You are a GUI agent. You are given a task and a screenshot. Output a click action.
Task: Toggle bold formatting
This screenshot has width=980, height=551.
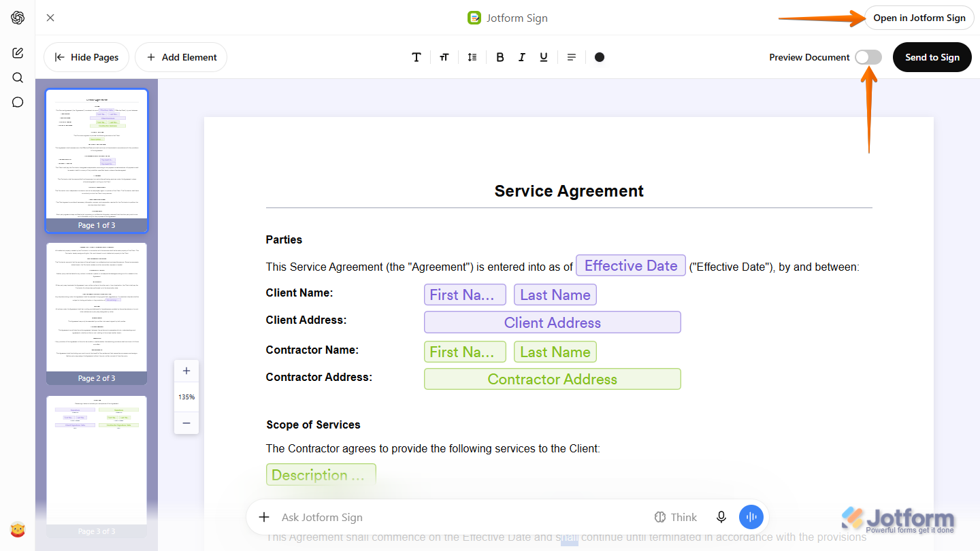click(x=500, y=57)
